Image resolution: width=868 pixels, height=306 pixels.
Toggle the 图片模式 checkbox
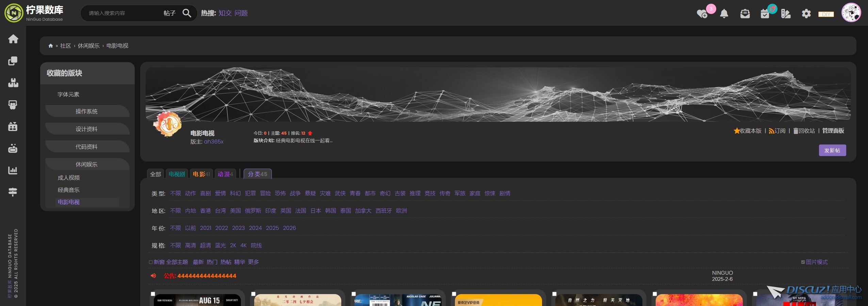[803, 262]
